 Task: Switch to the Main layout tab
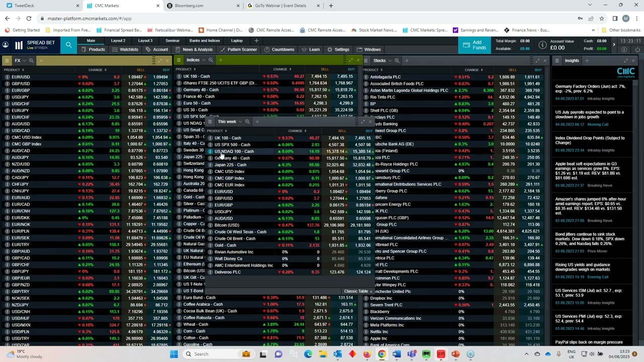(x=91, y=41)
